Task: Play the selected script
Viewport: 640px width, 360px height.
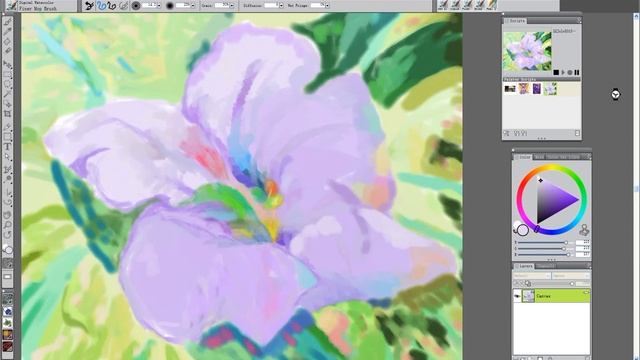Action: 563,72
